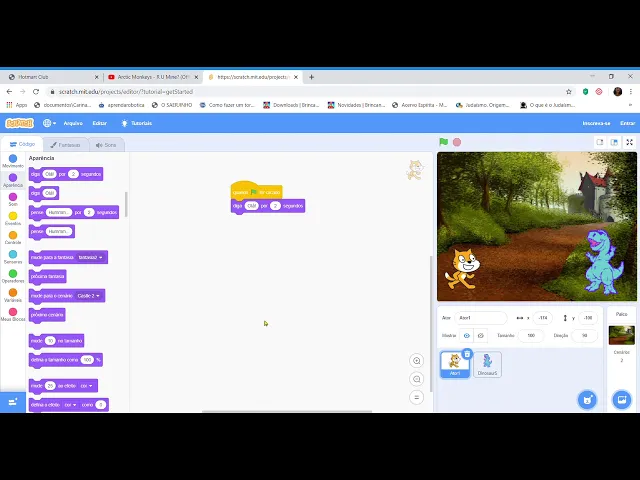
Task: Switch to the Sons tab
Action: (x=106, y=145)
